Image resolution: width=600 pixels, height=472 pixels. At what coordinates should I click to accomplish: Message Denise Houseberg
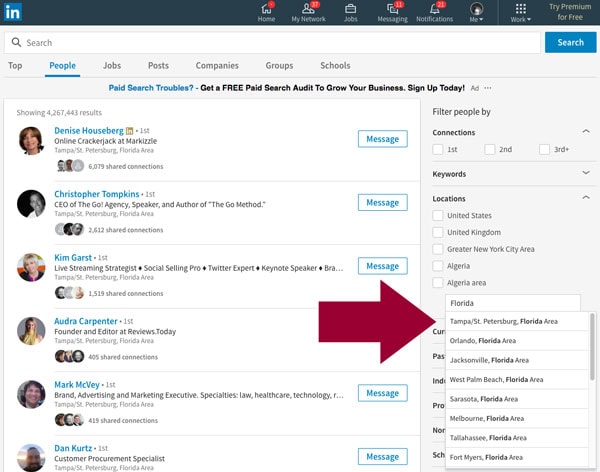pyautogui.click(x=383, y=139)
